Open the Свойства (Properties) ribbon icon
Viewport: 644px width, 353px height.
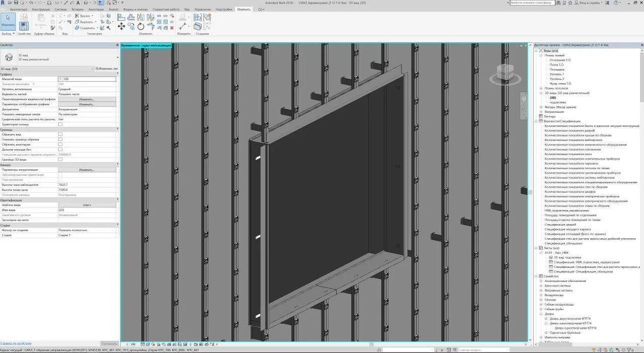24,26
